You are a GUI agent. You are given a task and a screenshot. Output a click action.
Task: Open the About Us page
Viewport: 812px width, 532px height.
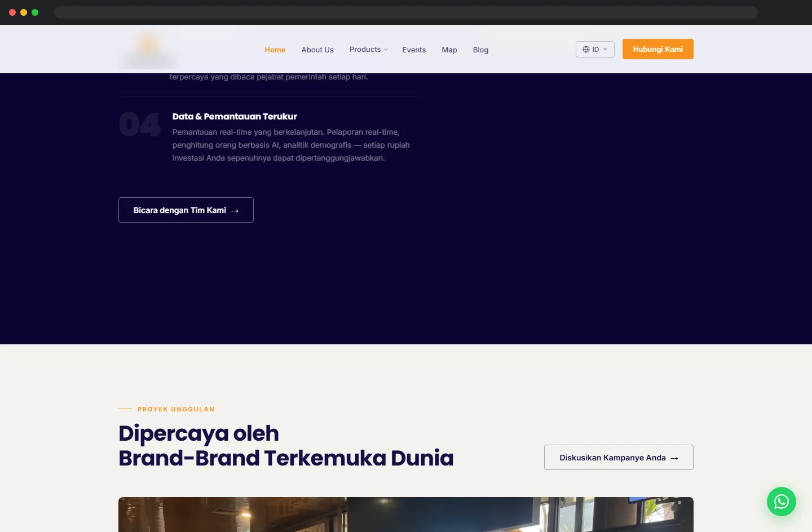point(317,50)
